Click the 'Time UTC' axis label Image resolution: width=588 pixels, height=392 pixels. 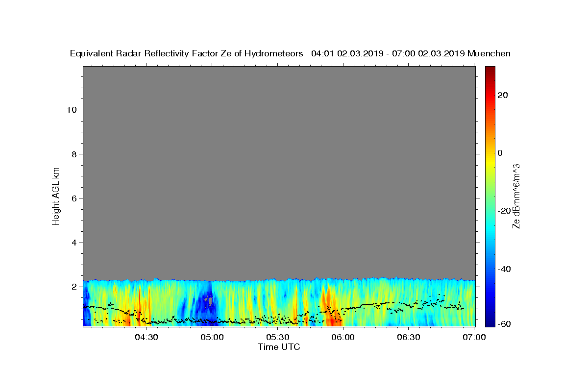(279, 347)
